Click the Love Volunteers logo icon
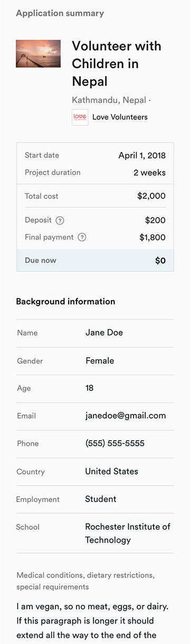190x644 pixels. [x=80, y=117]
